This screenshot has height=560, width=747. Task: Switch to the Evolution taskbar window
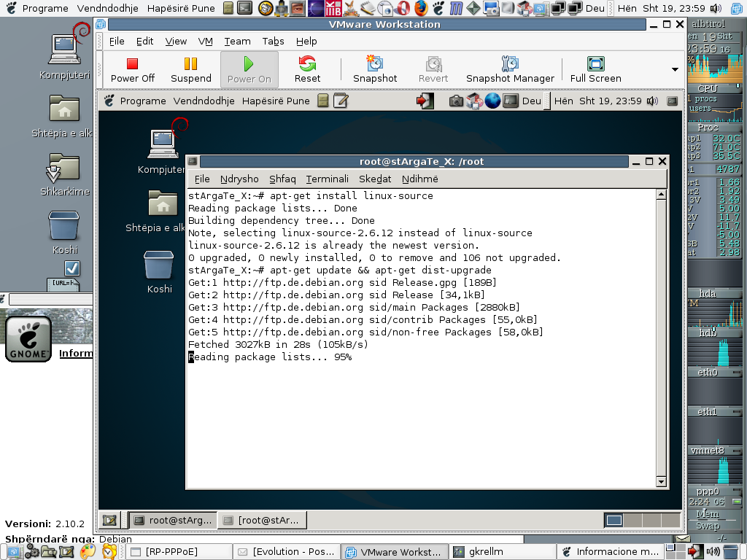[287, 551]
